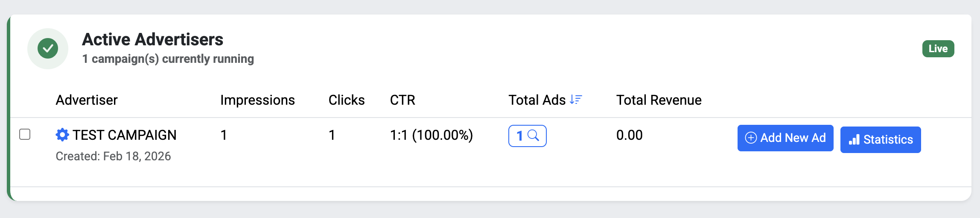This screenshot has width=980, height=218.
Task: Click the Created: Feb 18, 2026 text
Action: point(113,156)
